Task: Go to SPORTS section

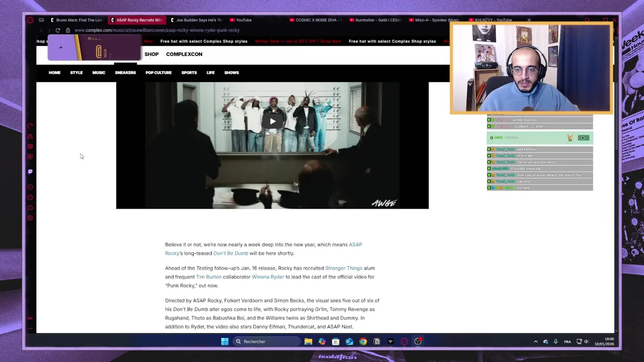Action: click(x=189, y=72)
